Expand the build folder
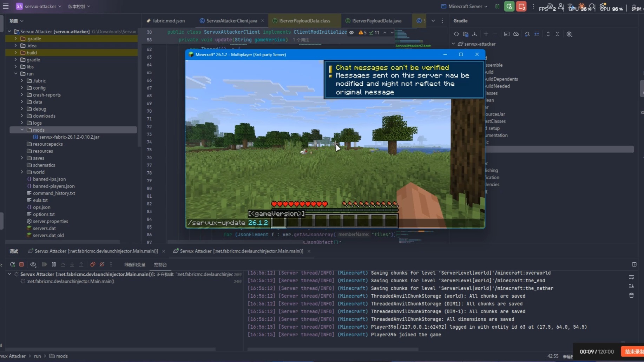Image resolution: width=644 pixels, height=362 pixels. (15, 53)
